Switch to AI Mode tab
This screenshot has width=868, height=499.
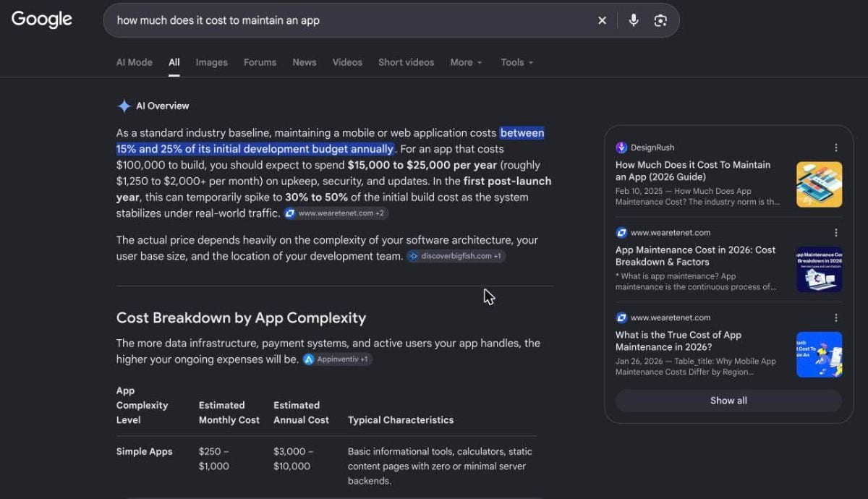[x=135, y=62]
